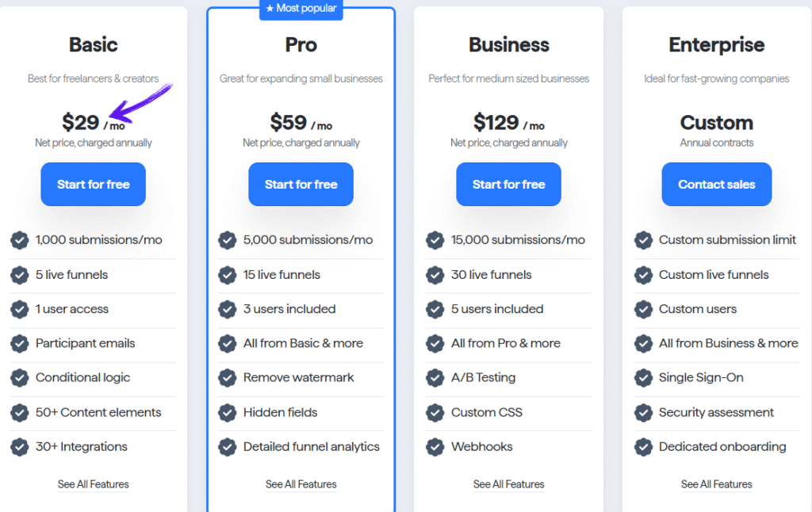The height and width of the screenshot is (512, 812).
Task: Contact sales for Enterprise plan
Action: 716,185
